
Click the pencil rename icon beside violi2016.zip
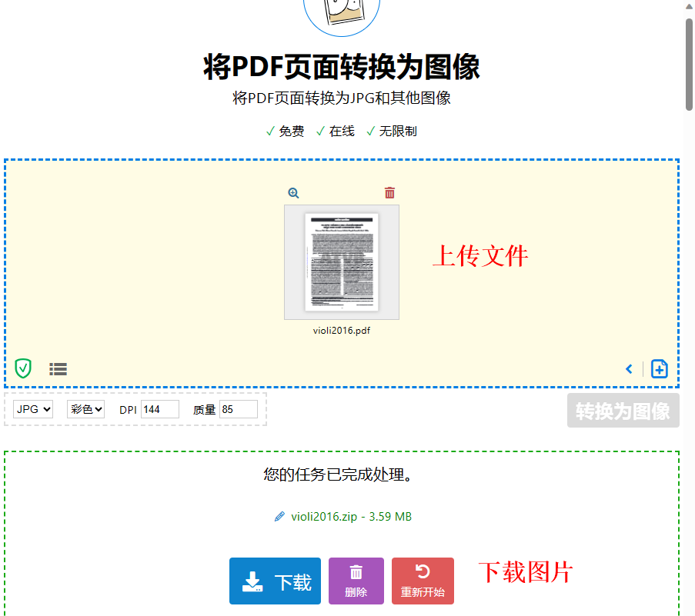pyautogui.click(x=279, y=516)
